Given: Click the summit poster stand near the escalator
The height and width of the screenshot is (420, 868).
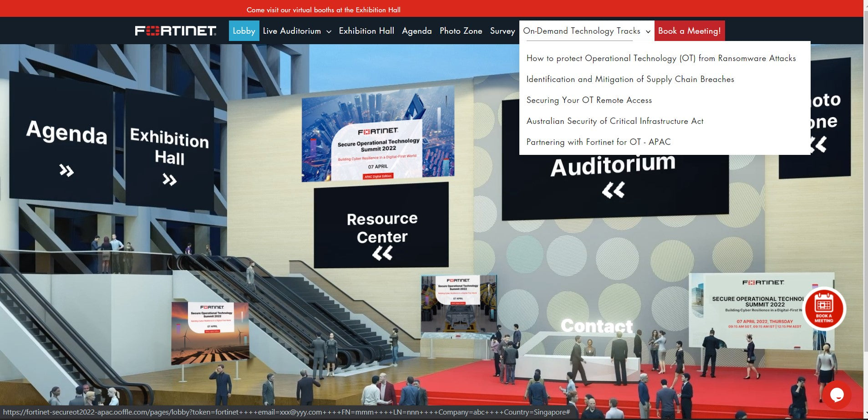Looking at the screenshot, I should click(x=210, y=333).
